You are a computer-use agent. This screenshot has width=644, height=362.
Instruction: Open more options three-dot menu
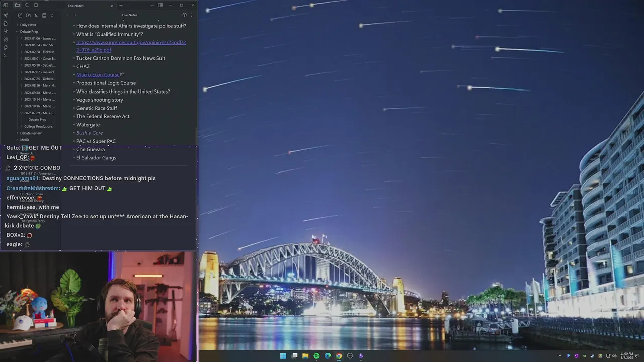coord(191,15)
